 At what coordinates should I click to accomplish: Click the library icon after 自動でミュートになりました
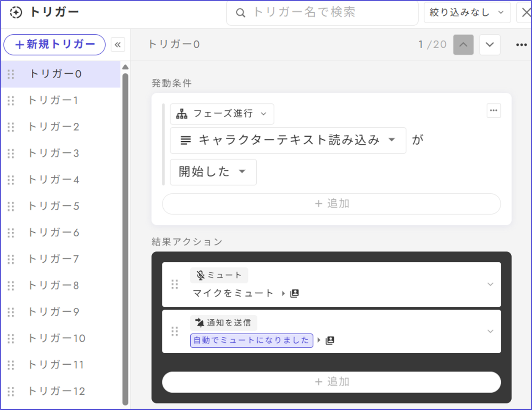point(330,340)
